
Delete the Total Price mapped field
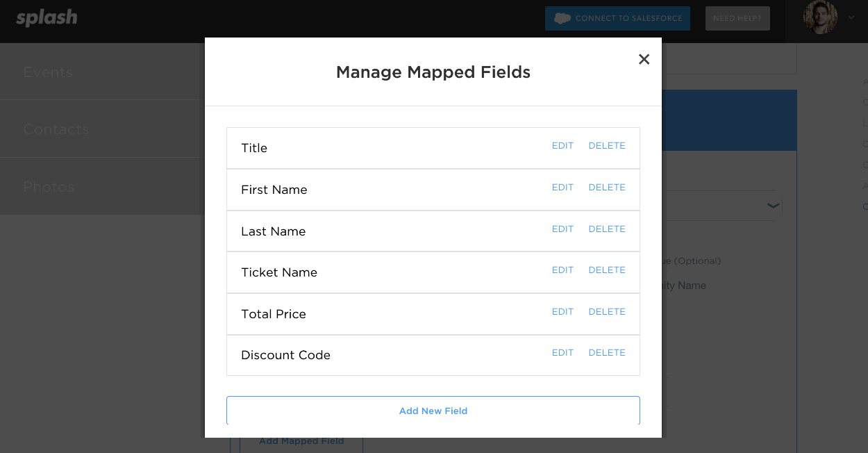coord(607,312)
